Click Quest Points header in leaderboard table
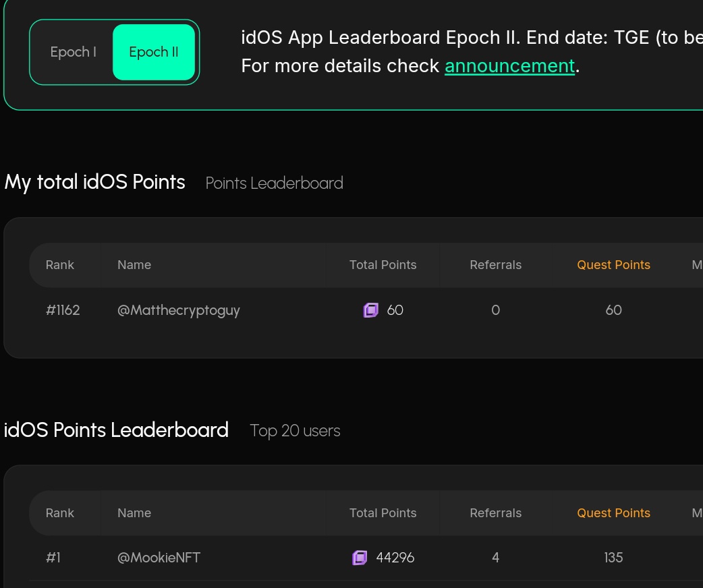 [x=613, y=512]
